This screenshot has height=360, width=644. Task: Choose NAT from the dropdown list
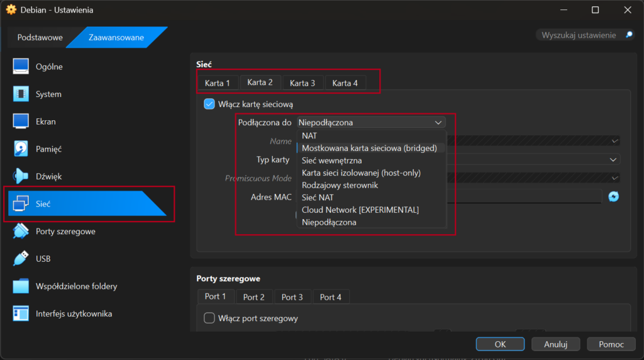pyautogui.click(x=309, y=135)
